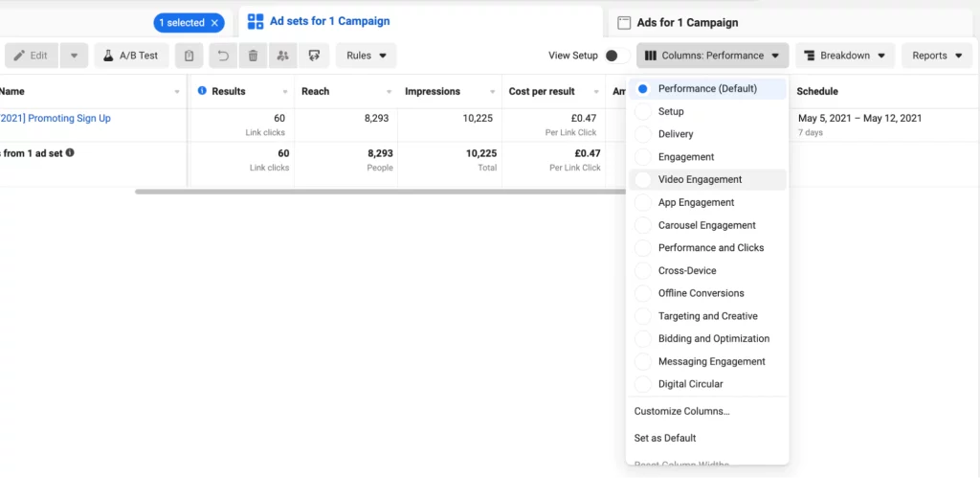Select the Offline Conversions column preset
Viewport: 980px width, 478px height.
pos(707,293)
